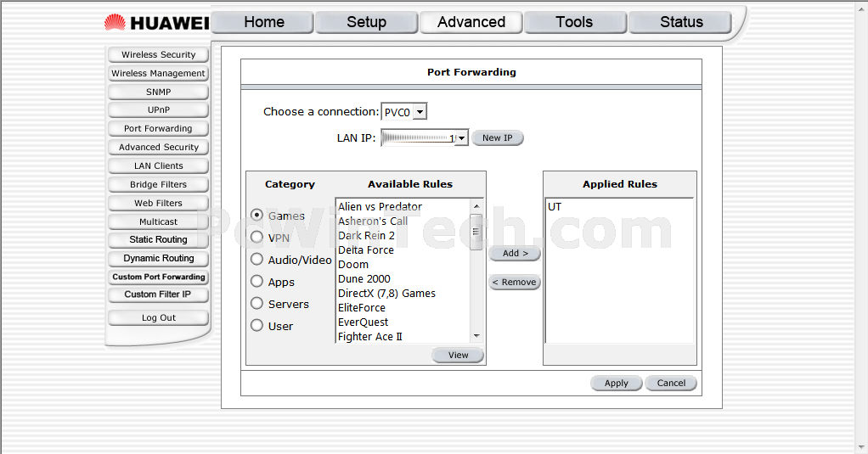Open the Setup tab
Image resolution: width=868 pixels, height=454 pixels.
click(x=366, y=23)
